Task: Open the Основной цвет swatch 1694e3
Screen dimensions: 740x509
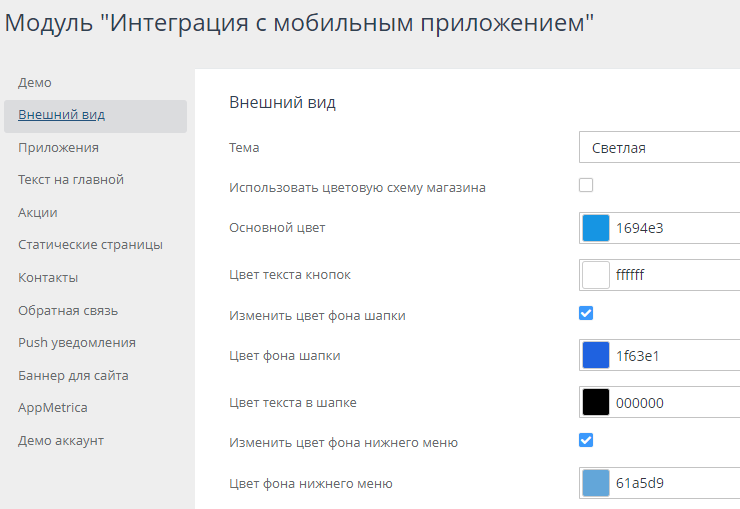Action: 596,228
